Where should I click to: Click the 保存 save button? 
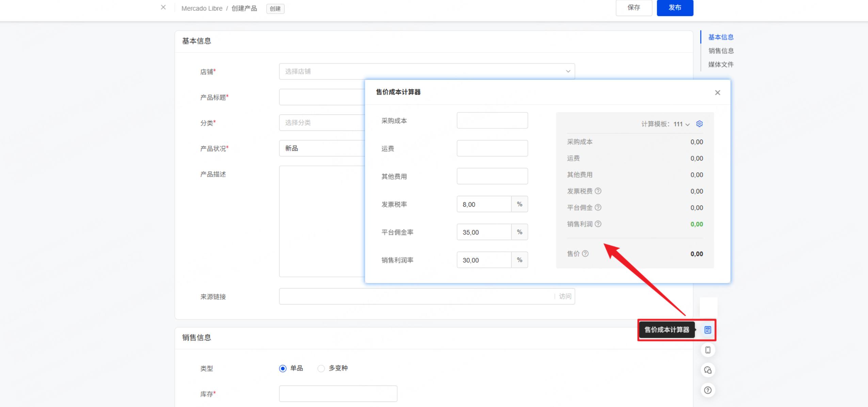click(x=634, y=8)
